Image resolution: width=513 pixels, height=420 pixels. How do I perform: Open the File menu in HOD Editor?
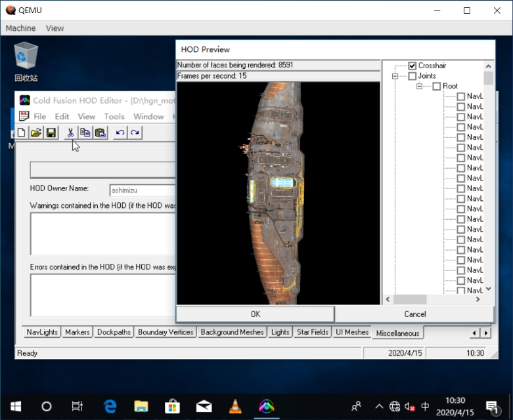(x=40, y=116)
